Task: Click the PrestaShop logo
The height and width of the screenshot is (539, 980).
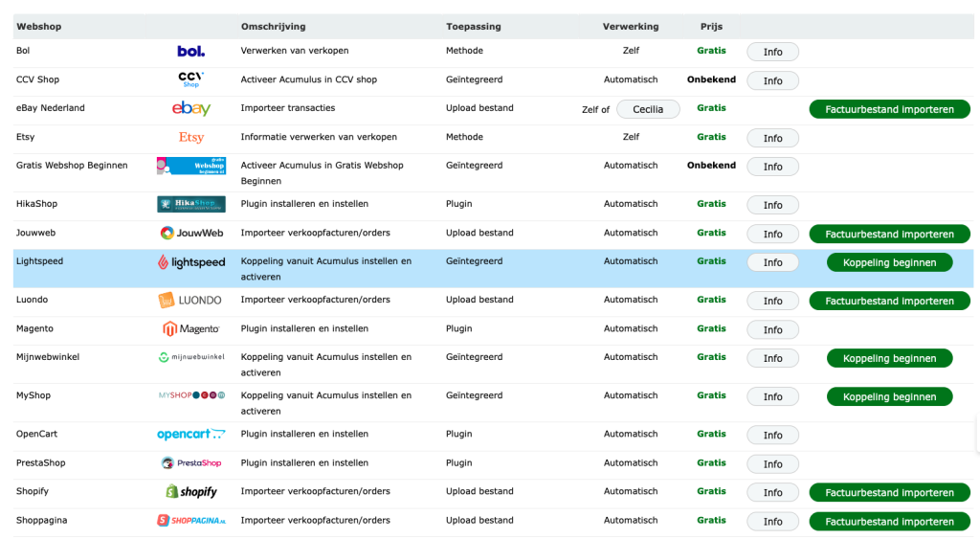Action: [191, 462]
